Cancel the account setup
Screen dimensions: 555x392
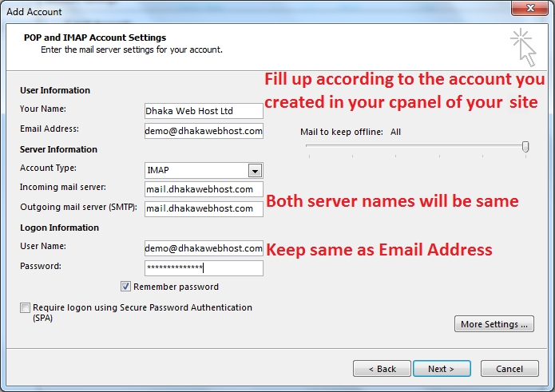509,369
